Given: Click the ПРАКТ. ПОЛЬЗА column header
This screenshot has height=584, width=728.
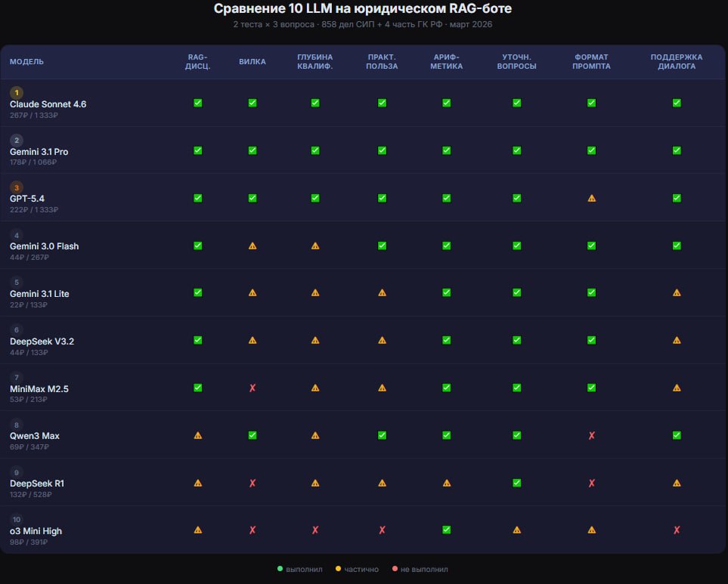Looking at the screenshot, I should tap(382, 62).
